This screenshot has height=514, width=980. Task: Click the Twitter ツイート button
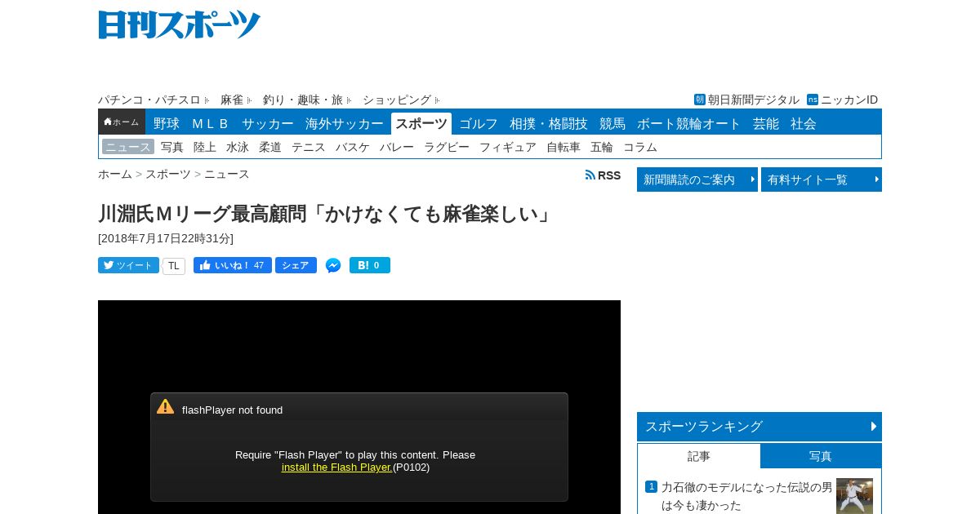click(x=128, y=265)
